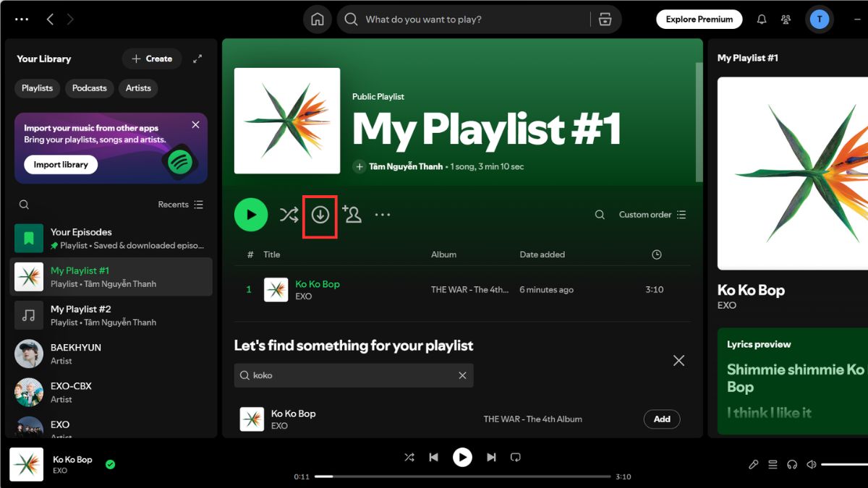This screenshot has width=868, height=488.
Task: Open the notifications bell
Action: [x=762, y=20]
